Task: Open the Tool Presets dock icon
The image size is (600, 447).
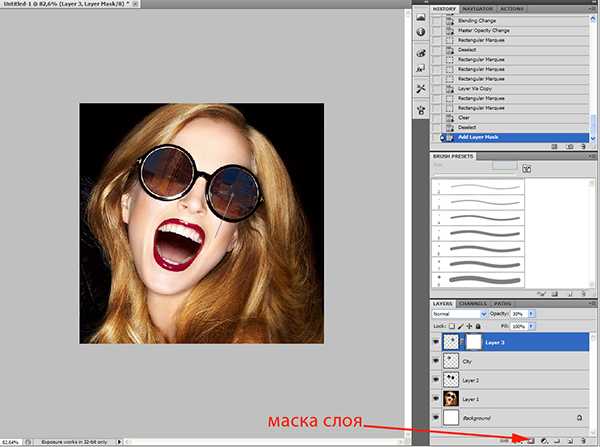Action: pyautogui.click(x=421, y=90)
